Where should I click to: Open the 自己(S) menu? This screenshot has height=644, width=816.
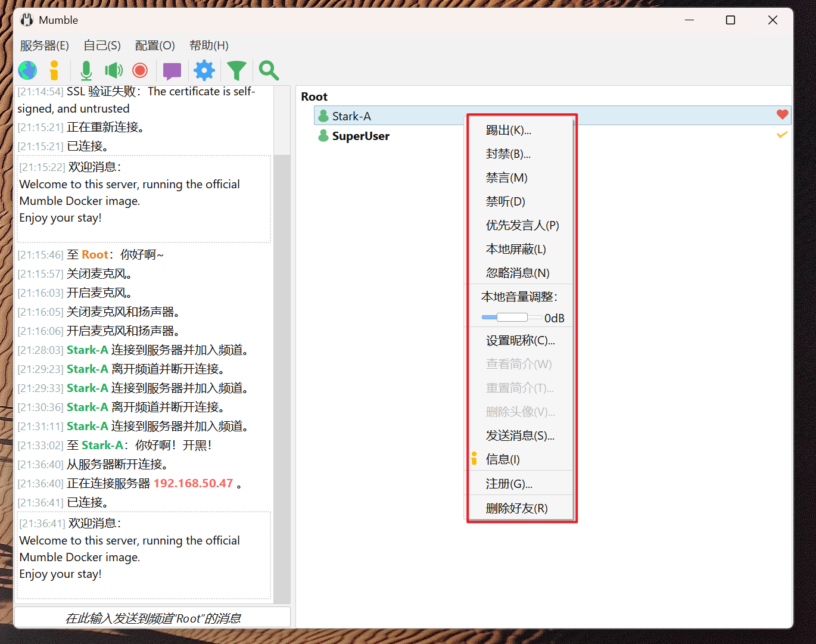point(102,45)
